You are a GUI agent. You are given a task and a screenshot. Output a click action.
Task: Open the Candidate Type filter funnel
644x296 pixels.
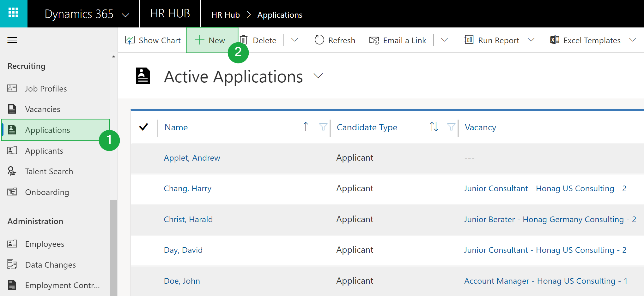[451, 127]
